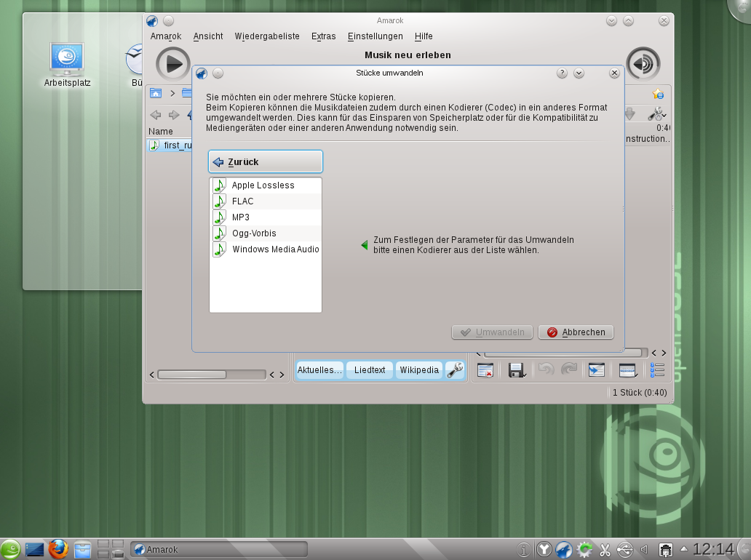Viewport: 751px width, 560px height.
Task: Open the dropdown arrow on Stücke umwandeln titlebar
Action: (x=579, y=73)
